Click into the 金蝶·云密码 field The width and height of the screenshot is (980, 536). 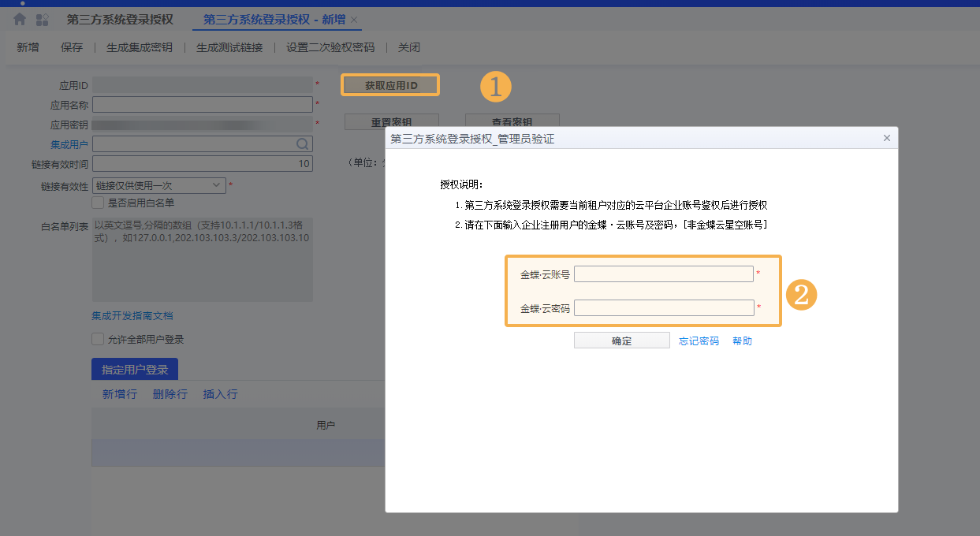[x=663, y=308]
